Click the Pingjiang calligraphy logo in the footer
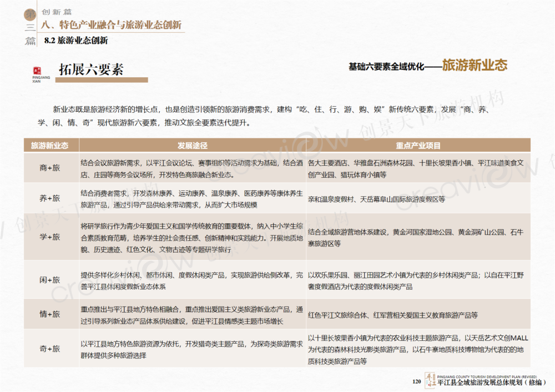Screen dimensions: 555x392 pos(429,379)
